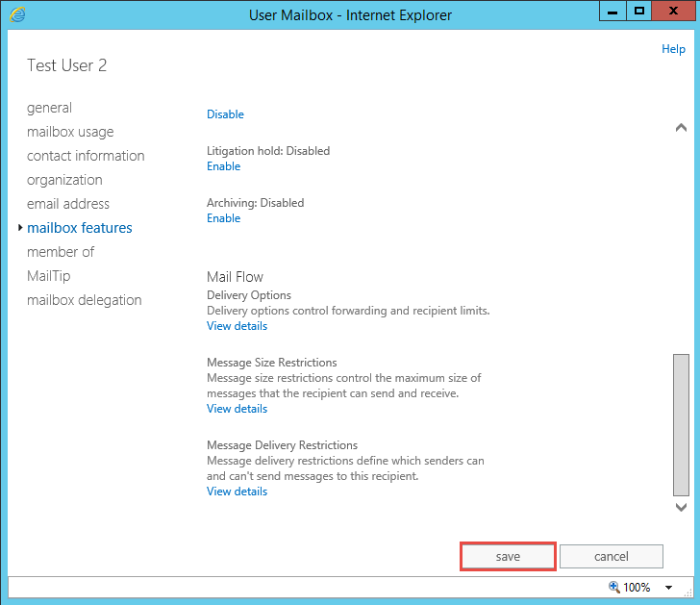Enable Litigation hold

[x=223, y=166]
